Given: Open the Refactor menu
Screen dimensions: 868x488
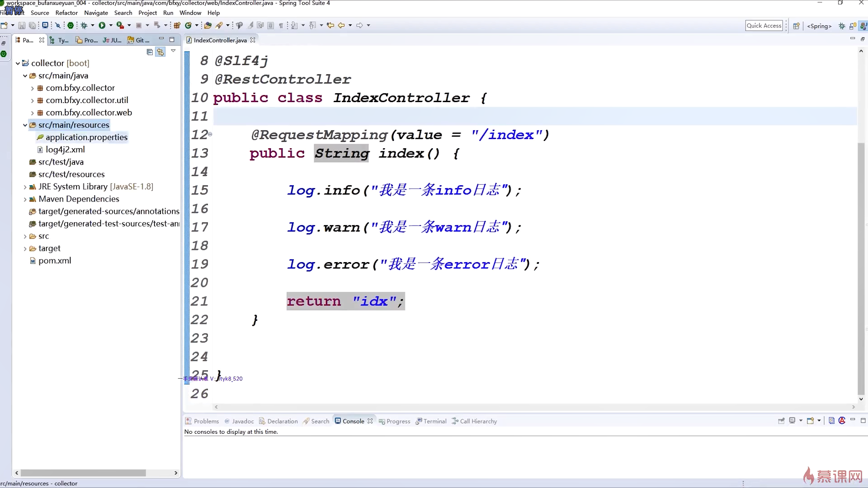Looking at the screenshot, I should (x=66, y=13).
